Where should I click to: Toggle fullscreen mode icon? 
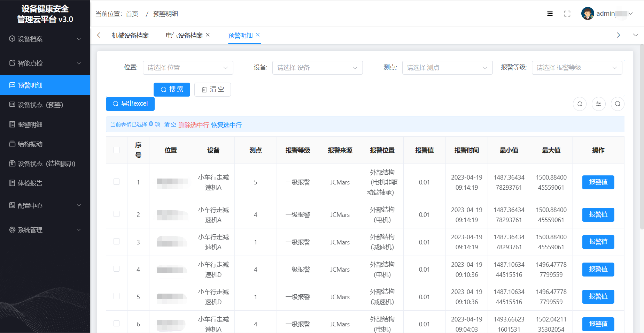tap(567, 14)
